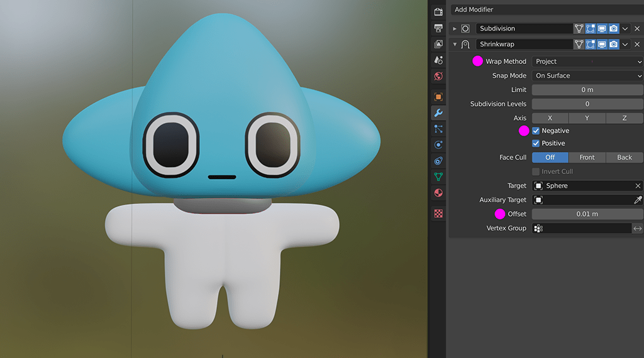This screenshot has height=358, width=644.
Task: Expand the Subdivision modifier panel
Action: coord(455,29)
